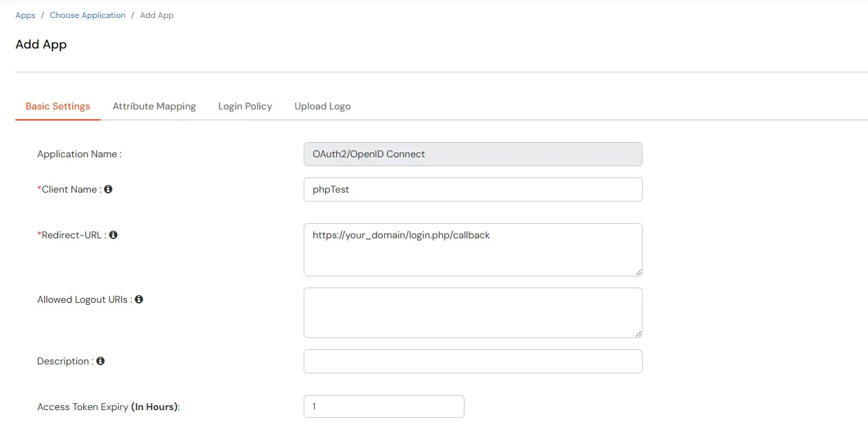The width and height of the screenshot is (868, 433).
Task: Click inside the Client Name phpTest field
Action: click(x=472, y=189)
